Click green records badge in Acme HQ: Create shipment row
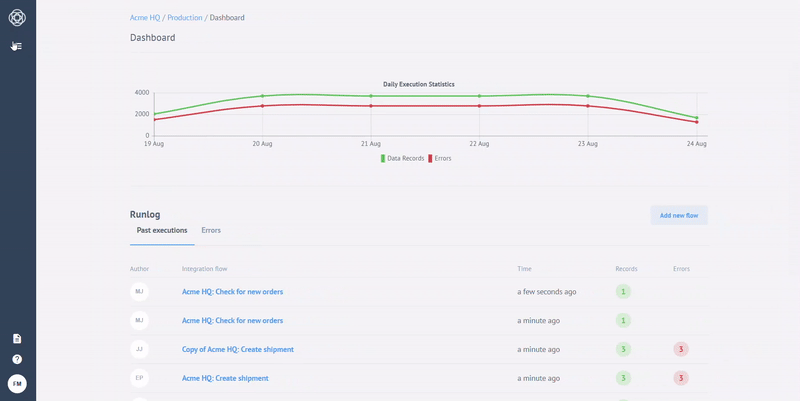 click(623, 378)
